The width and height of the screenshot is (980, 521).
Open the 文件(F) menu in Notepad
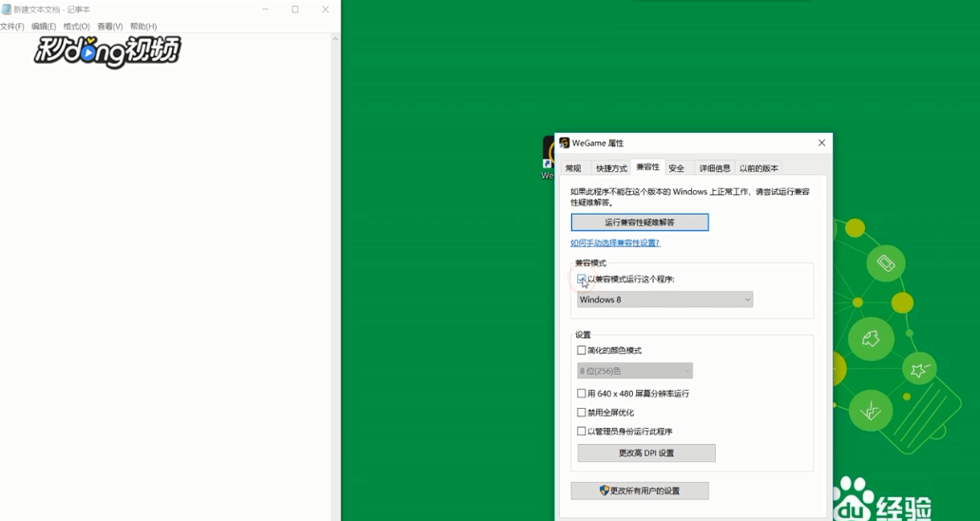(x=11, y=27)
